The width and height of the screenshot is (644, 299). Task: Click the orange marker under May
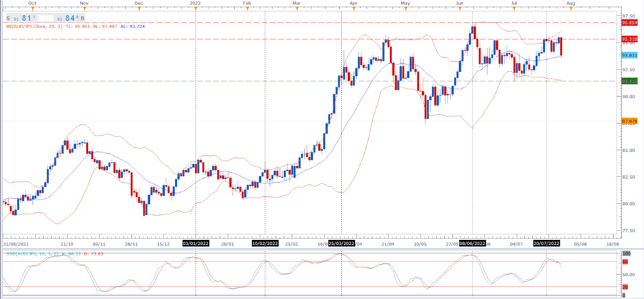coord(405,8)
